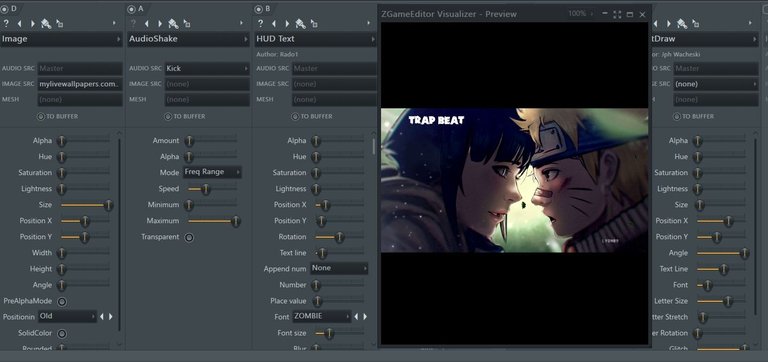Open the TextDraw image source (none) dropdown
This screenshot has width=768, height=362.
(716, 84)
